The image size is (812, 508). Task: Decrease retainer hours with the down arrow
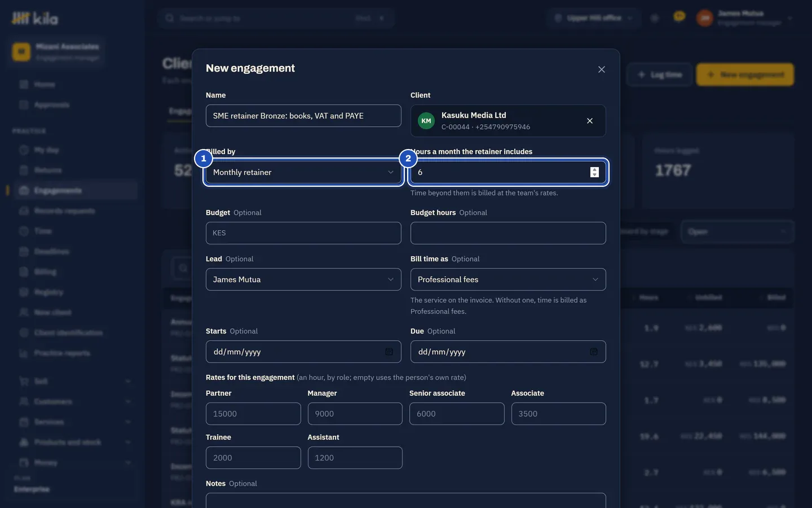pyautogui.click(x=594, y=175)
